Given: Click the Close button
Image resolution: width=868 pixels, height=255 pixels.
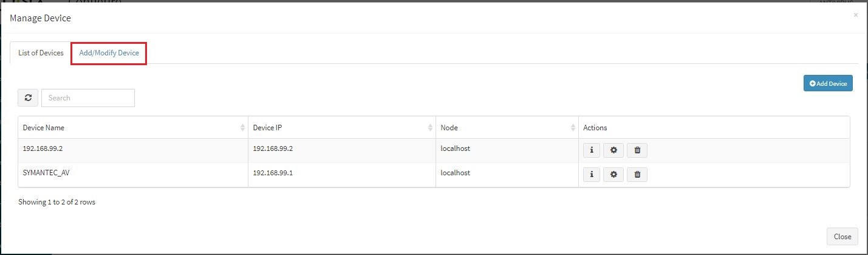Looking at the screenshot, I should [x=842, y=237].
